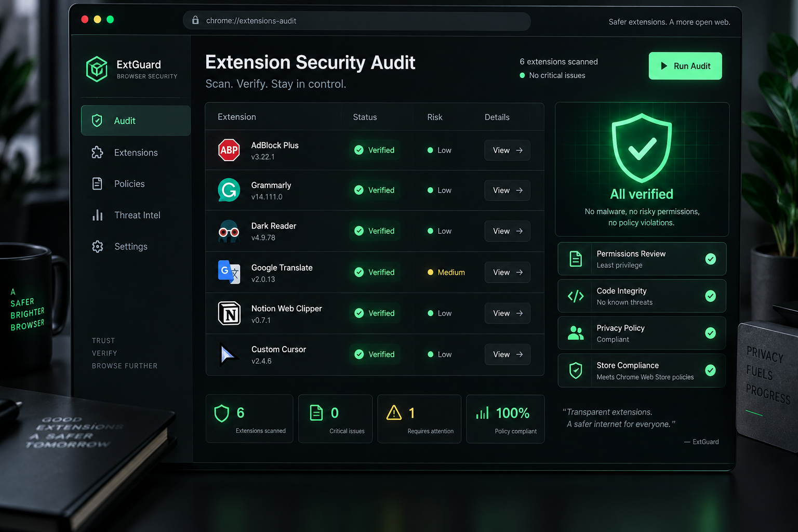The image size is (798, 532).
Task: View details for Custom Cursor
Action: [x=508, y=354]
